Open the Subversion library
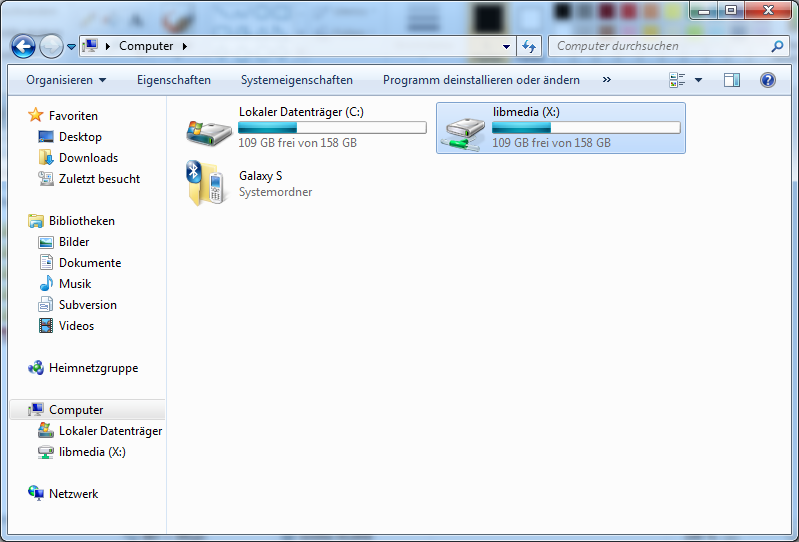The height and width of the screenshot is (542, 799). [x=88, y=305]
